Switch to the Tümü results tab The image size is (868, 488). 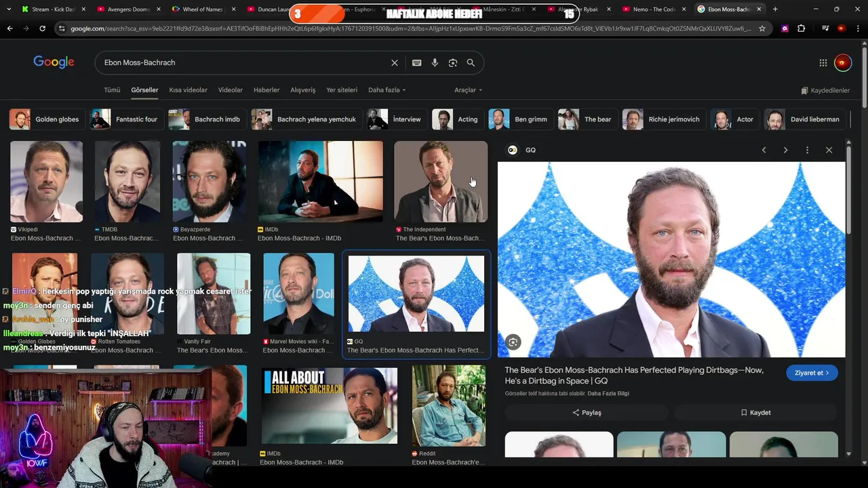(x=112, y=90)
